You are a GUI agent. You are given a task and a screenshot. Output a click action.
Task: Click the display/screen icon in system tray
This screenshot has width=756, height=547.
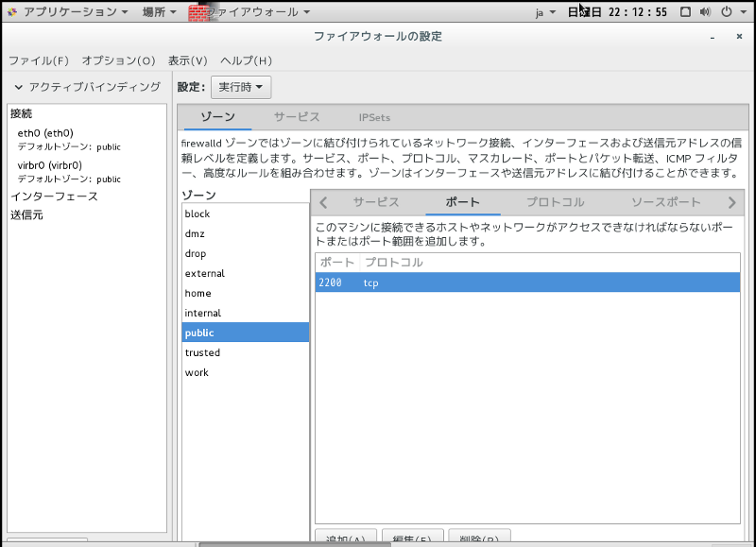click(x=685, y=12)
